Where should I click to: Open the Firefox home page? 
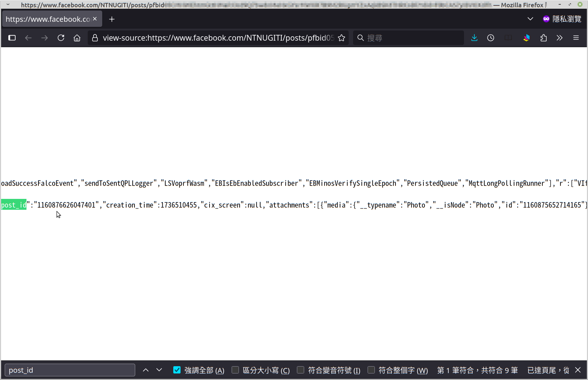(x=77, y=38)
